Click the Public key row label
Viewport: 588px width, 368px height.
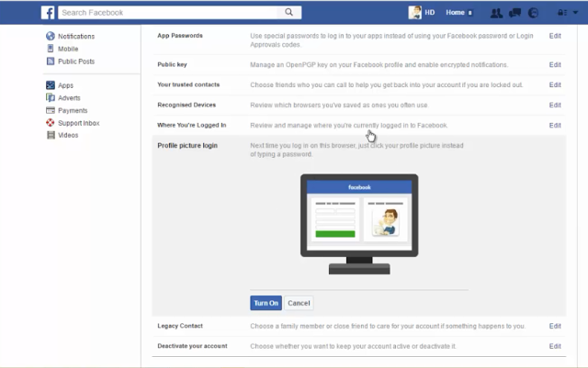(x=172, y=64)
